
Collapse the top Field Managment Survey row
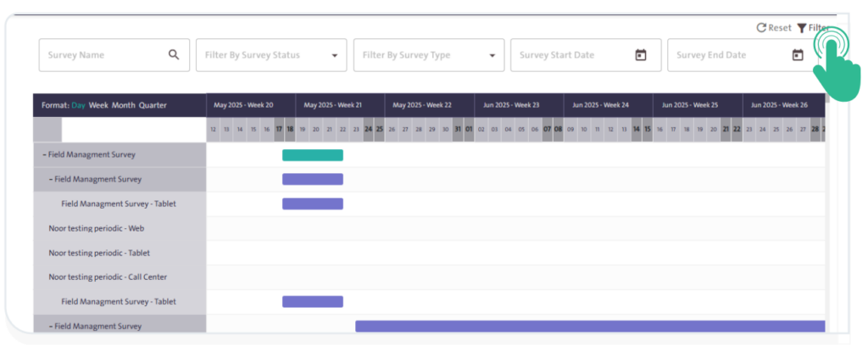point(45,155)
